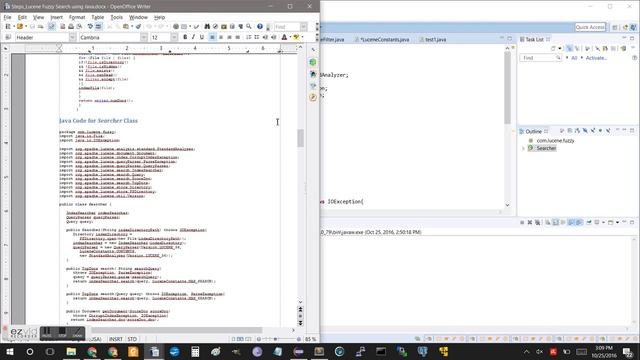640x360 pixels.
Task: Click the Zoom magnifier toolbar icon
Action: [249, 27]
